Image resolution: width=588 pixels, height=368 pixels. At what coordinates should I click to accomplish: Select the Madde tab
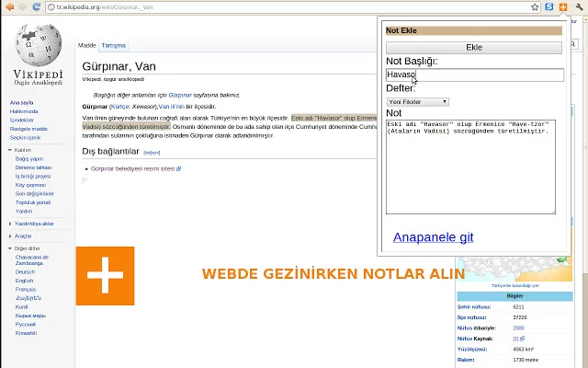click(x=87, y=45)
